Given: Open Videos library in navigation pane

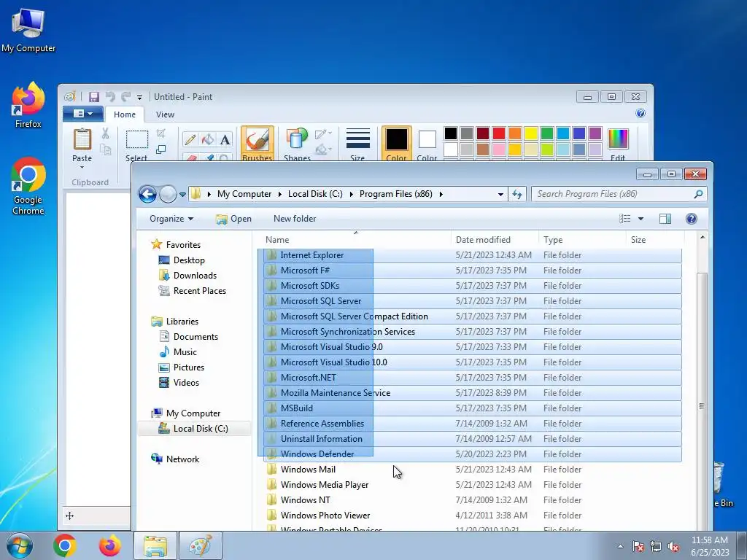Looking at the screenshot, I should point(186,383).
